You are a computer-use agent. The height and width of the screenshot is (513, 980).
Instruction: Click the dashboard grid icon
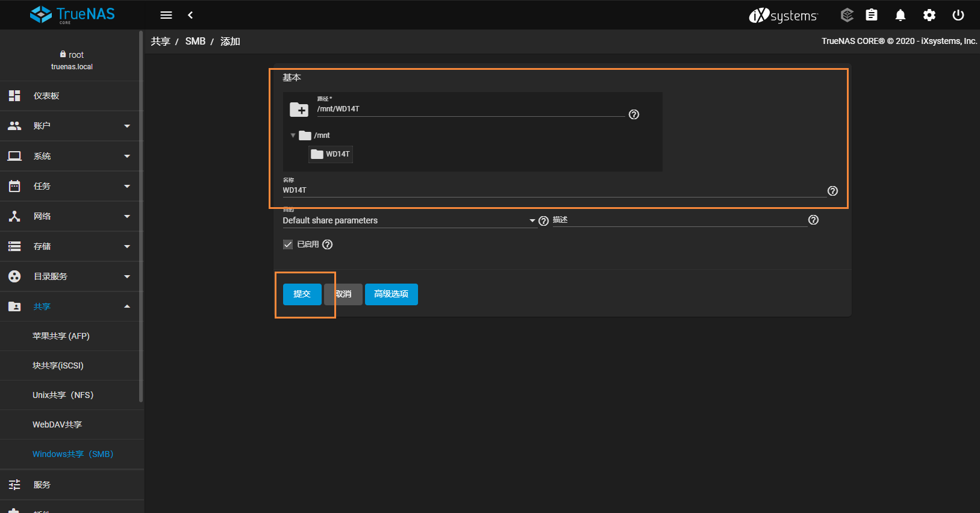14,96
